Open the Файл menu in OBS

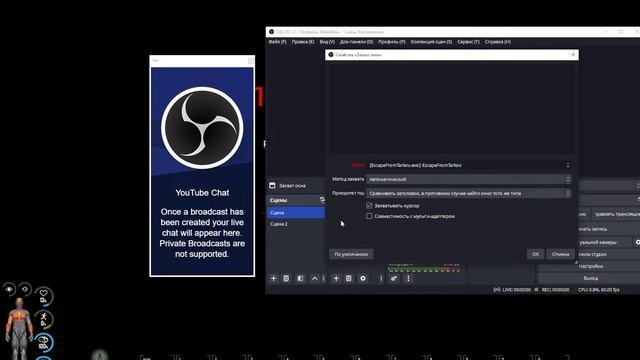(278, 42)
